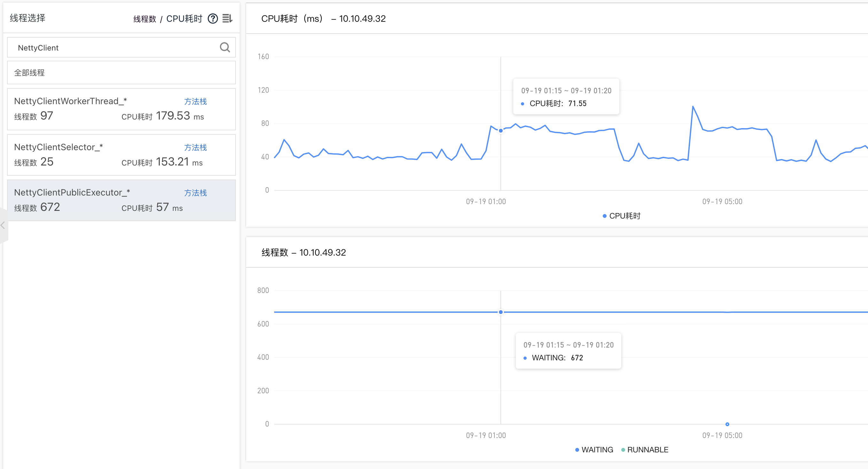Click CPU chart title with 10.10.49.32
Screen dimensions: 868x469
(x=323, y=19)
